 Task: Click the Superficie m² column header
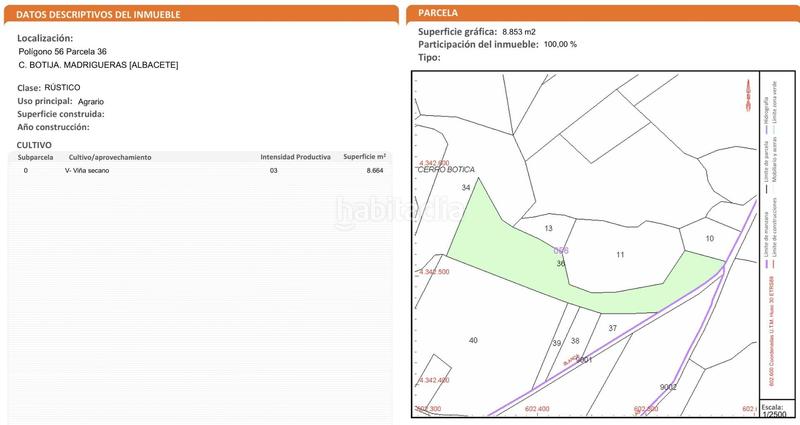[363, 157]
